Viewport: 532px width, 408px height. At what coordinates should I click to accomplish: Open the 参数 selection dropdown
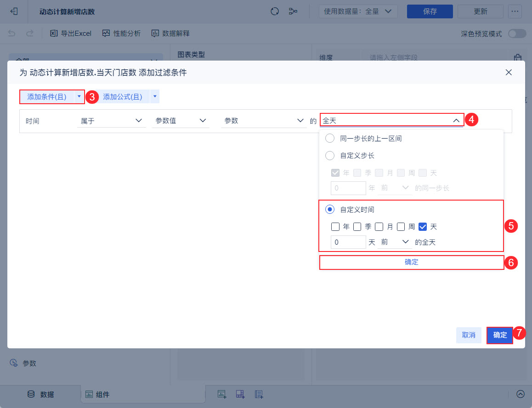pyautogui.click(x=264, y=121)
